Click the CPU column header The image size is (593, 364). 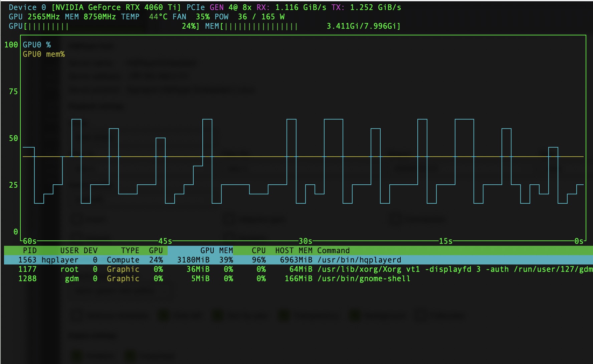click(x=259, y=250)
